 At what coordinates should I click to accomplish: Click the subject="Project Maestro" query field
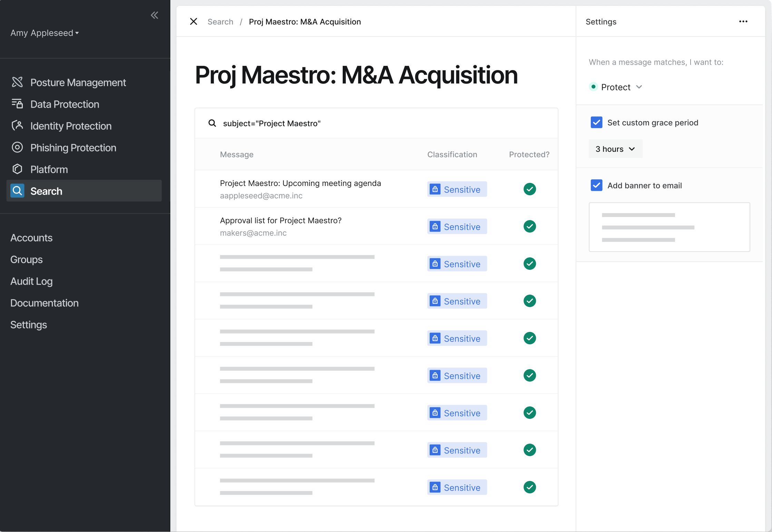376,123
